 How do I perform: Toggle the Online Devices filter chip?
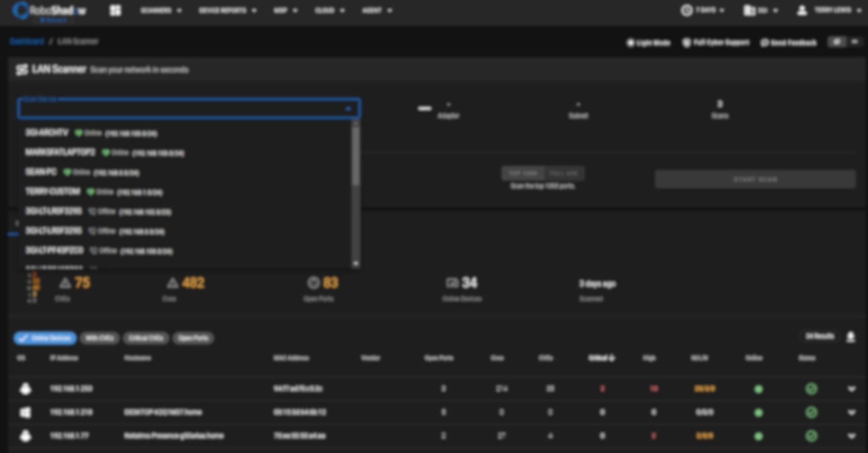tap(45, 338)
